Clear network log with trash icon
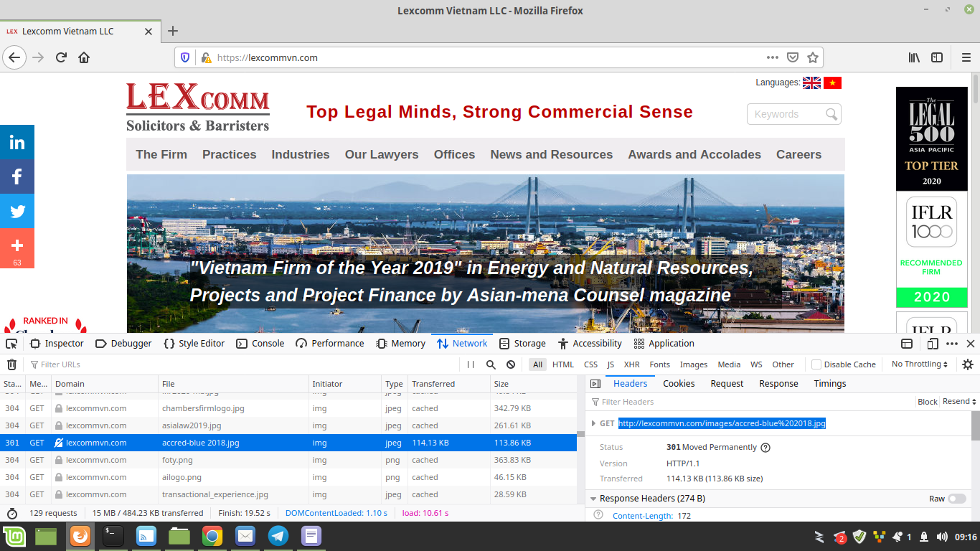The image size is (980, 551). [x=11, y=364]
